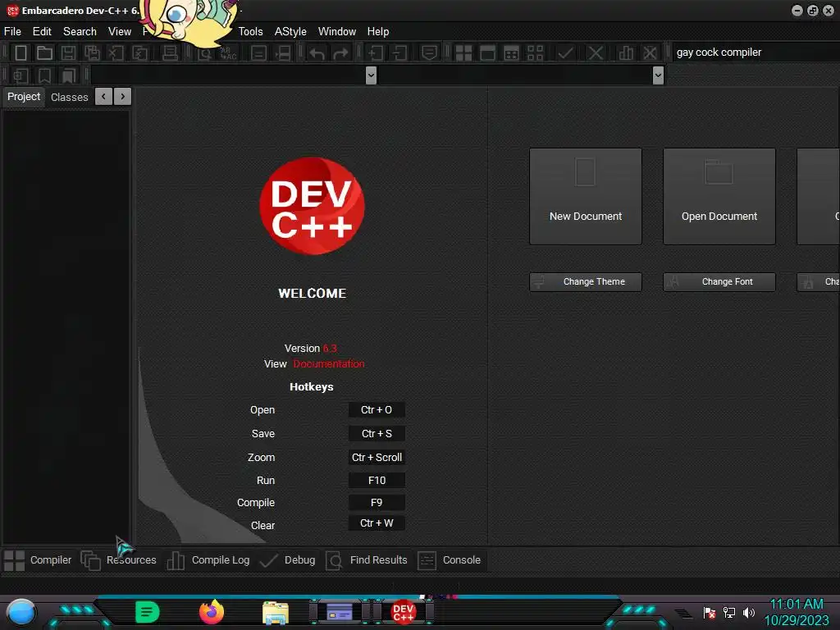The width and height of the screenshot is (840, 630).
Task: Click the Open Document tile
Action: [719, 197]
